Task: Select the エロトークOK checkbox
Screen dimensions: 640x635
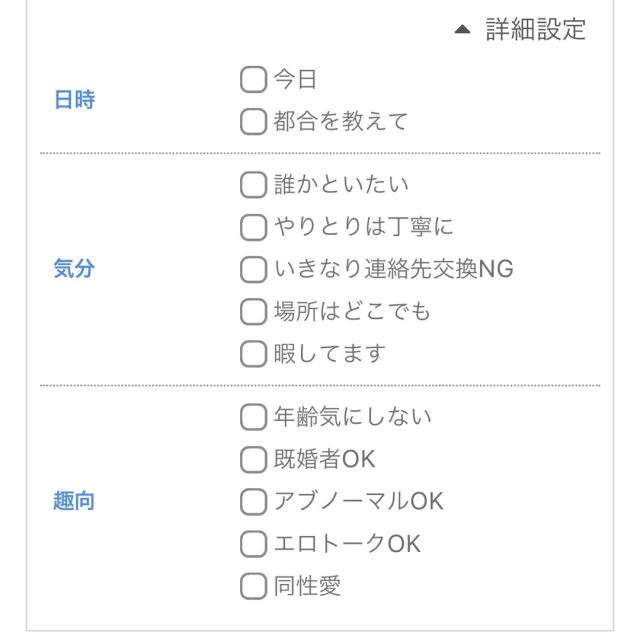Action: pyautogui.click(x=254, y=543)
